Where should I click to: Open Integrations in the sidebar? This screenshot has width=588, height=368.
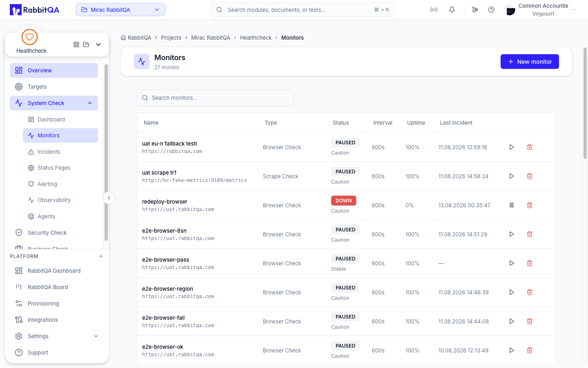click(54, 320)
